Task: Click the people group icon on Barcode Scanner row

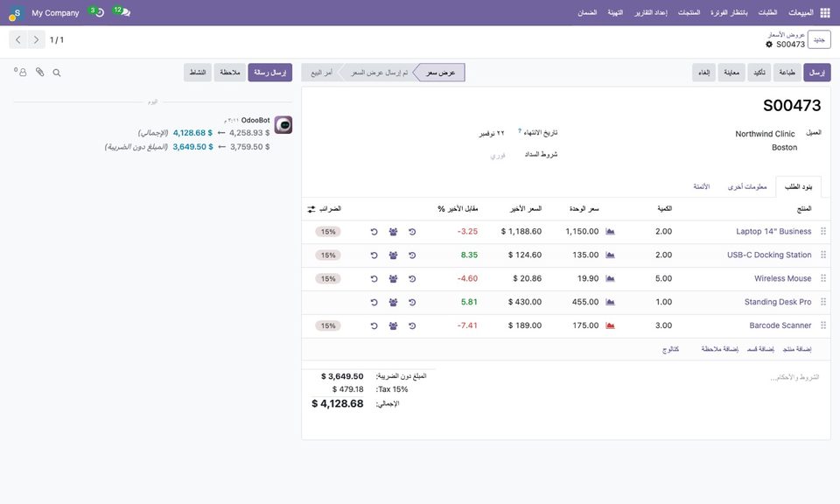Action: pyautogui.click(x=393, y=325)
